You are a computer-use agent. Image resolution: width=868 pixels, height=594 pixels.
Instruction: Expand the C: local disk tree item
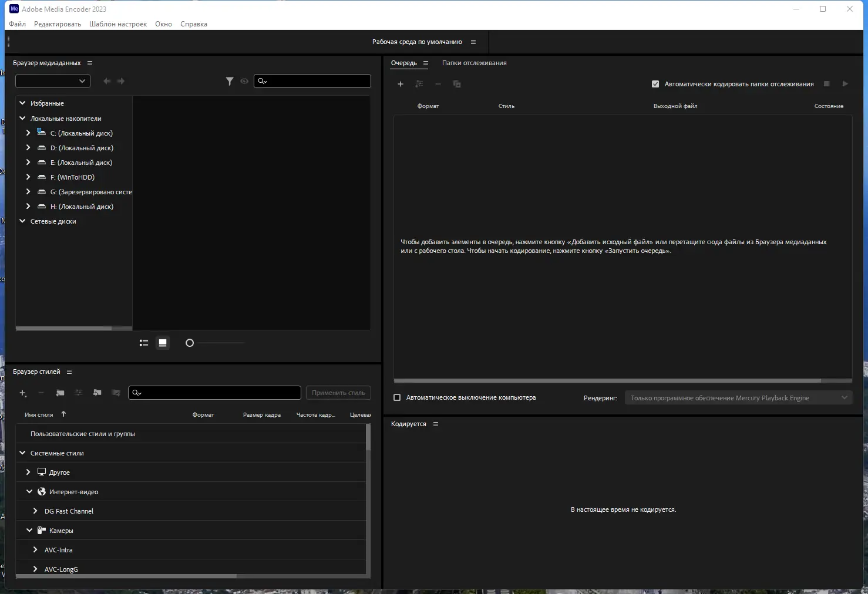click(x=28, y=133)
